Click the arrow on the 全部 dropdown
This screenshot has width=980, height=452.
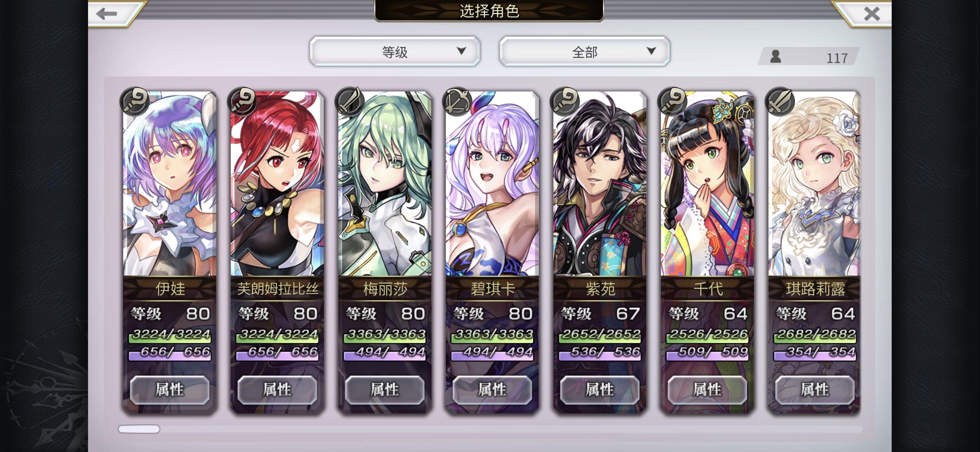tap(651, 50)
